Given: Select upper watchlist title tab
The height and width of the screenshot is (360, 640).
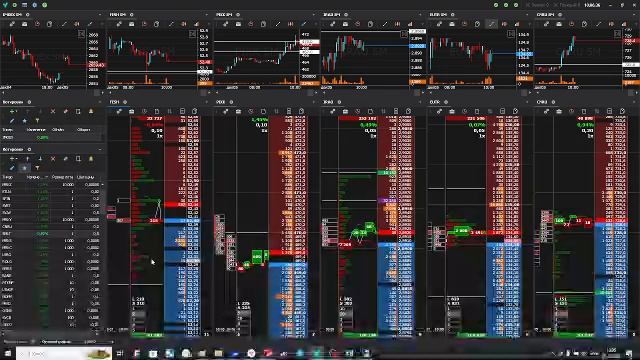Looking at the screenshot, I should pos(13,102).
